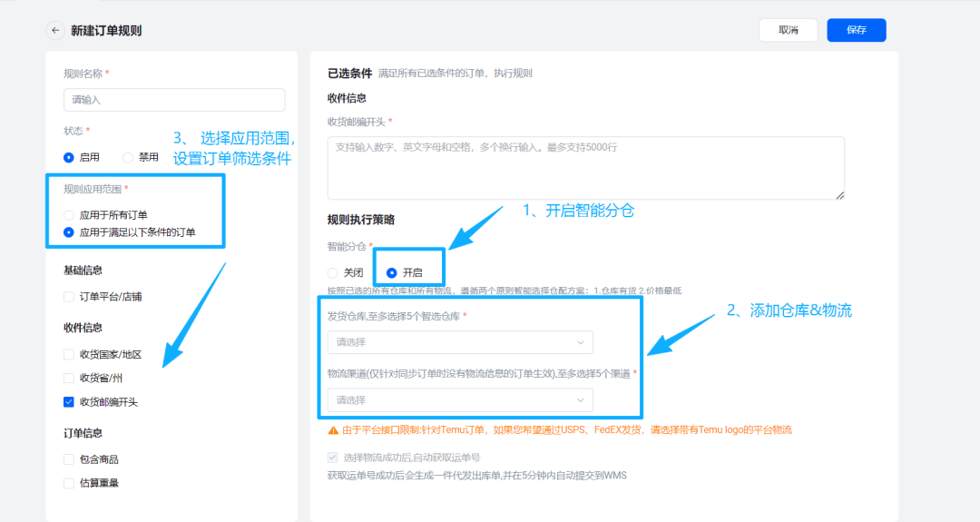This screenshot has width=980, height=522.
Task: Click the 收货邮编开头 text area
Action: [585, 168]
